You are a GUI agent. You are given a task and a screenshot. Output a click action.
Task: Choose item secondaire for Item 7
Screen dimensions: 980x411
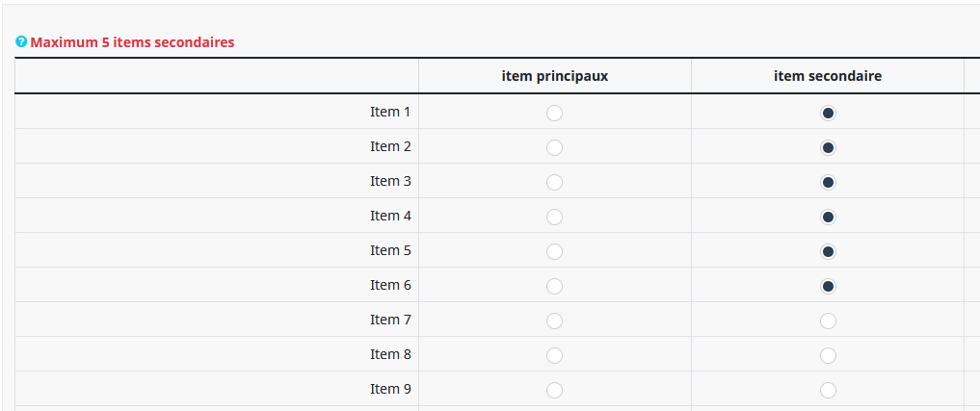tap(828, 321)
